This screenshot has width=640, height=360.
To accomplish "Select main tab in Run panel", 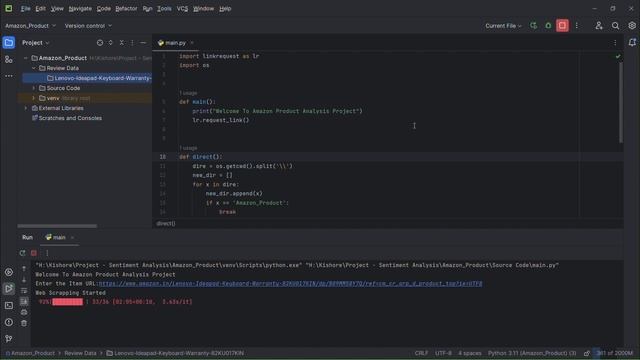I will 59,237.
